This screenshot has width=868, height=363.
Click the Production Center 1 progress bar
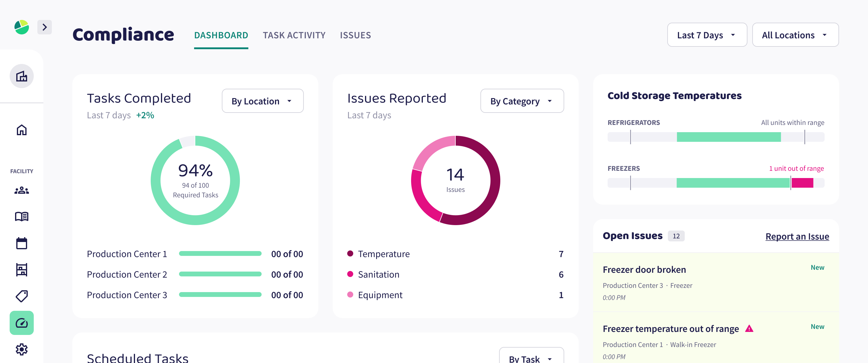coord(220,254)
